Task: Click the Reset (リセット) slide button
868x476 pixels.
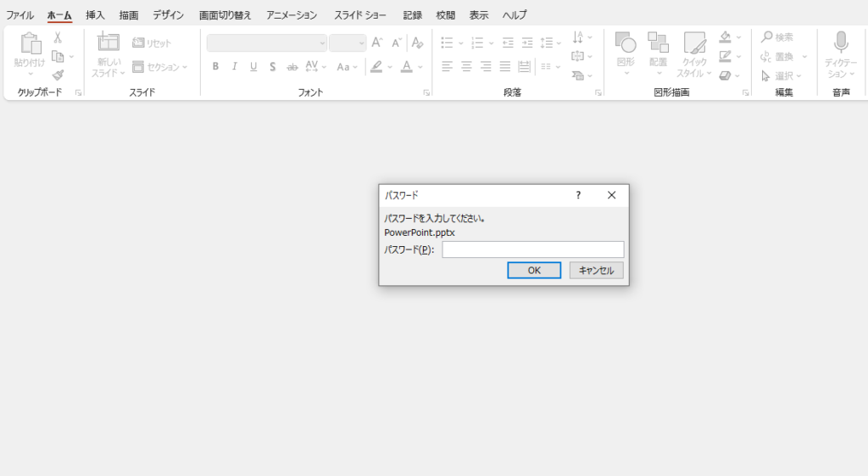Action: pyautogui.click(x=152, y=42)
